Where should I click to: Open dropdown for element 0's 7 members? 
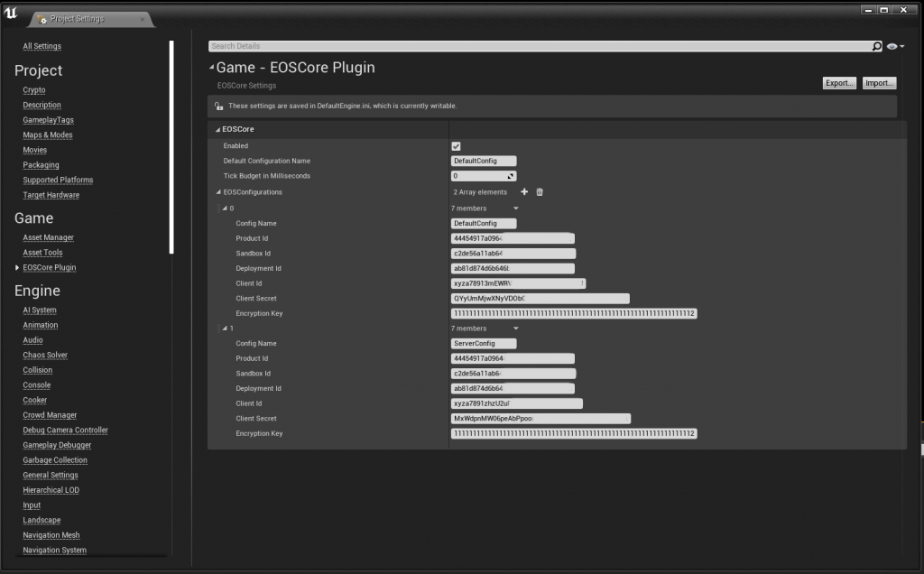coord(515,208)
